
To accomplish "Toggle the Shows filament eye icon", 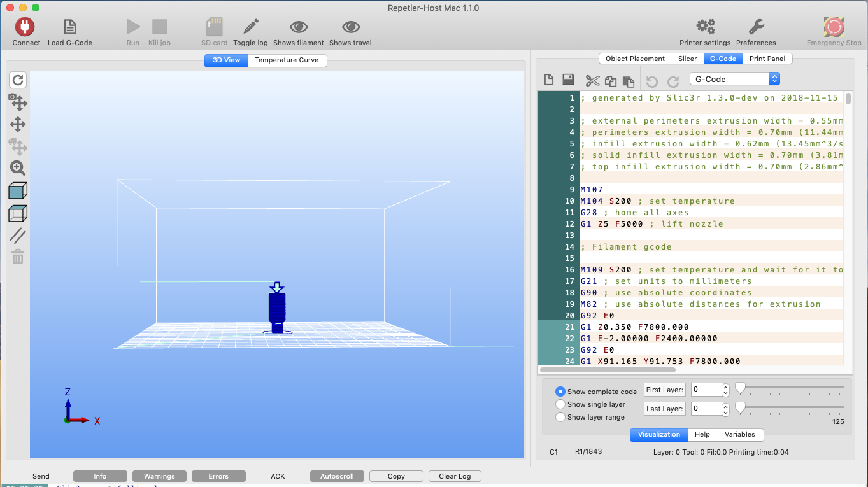I will click(299, 27).
